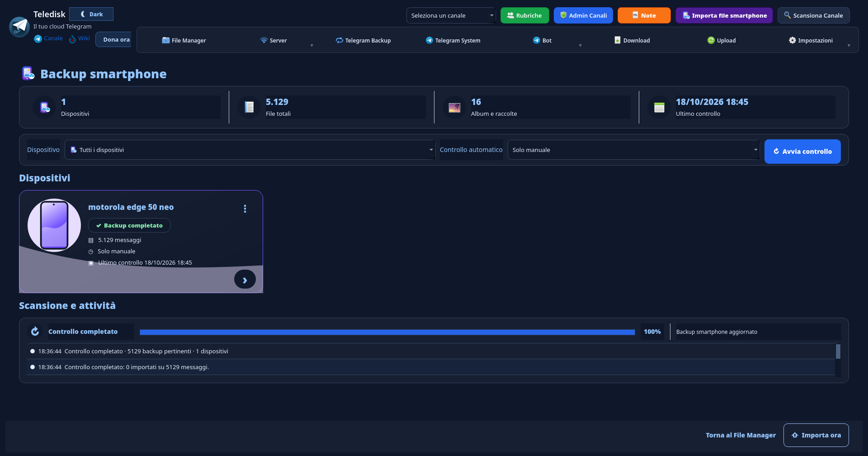Screen dimensions: 868x456
Task: Toggle the Dark theme switch
Action: click(91, 14)
